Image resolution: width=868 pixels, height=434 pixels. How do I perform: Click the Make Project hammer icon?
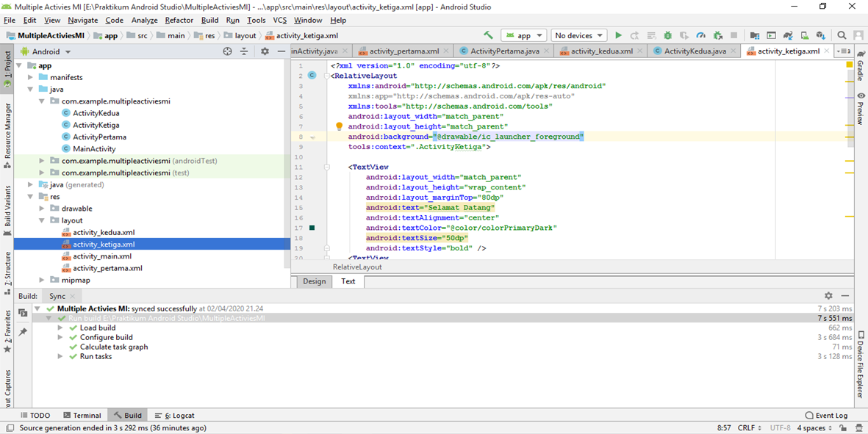(488, 35)
